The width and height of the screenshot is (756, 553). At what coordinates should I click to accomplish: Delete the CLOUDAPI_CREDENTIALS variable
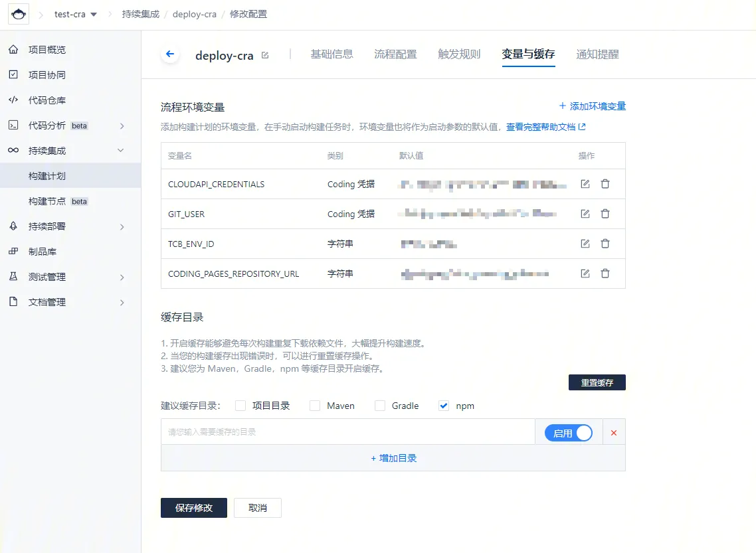[x=605, y=184]
